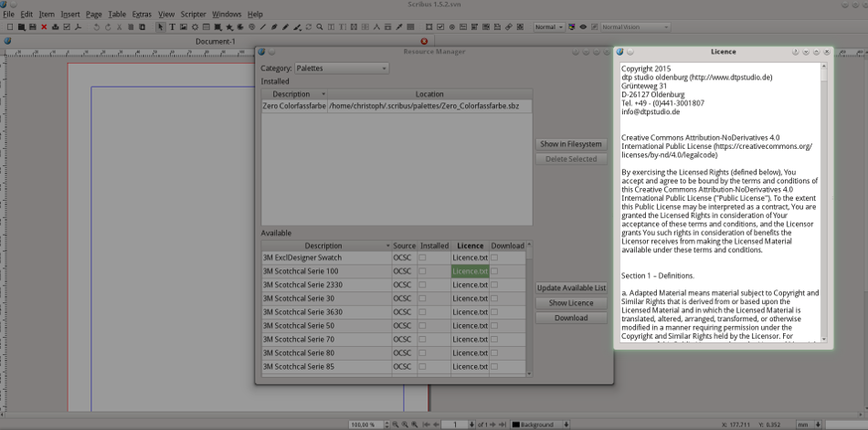Click the Save document icon
868x430 pixels.
(32, 27)
